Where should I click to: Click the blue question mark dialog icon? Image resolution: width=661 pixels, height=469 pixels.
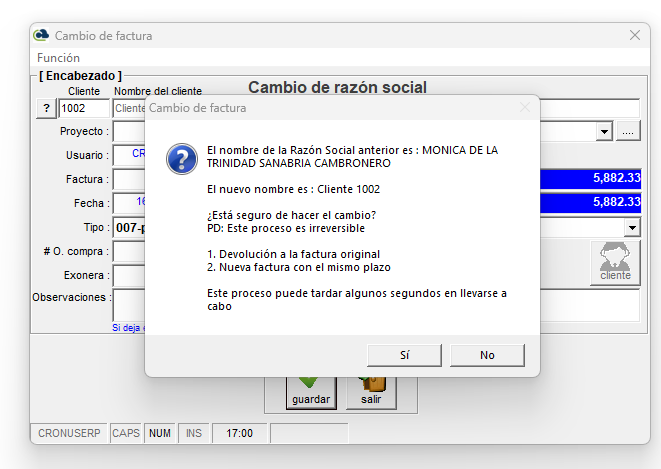click(180, 159)
